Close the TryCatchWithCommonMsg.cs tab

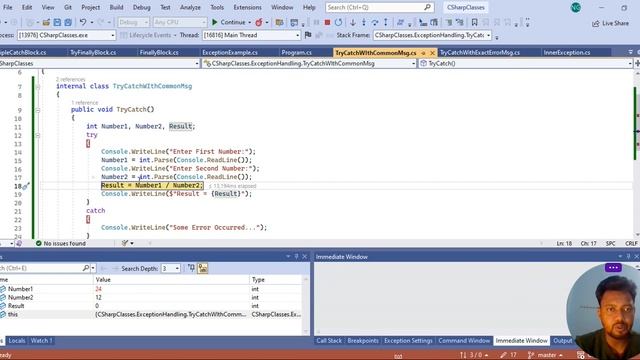[x=432, y=53]
